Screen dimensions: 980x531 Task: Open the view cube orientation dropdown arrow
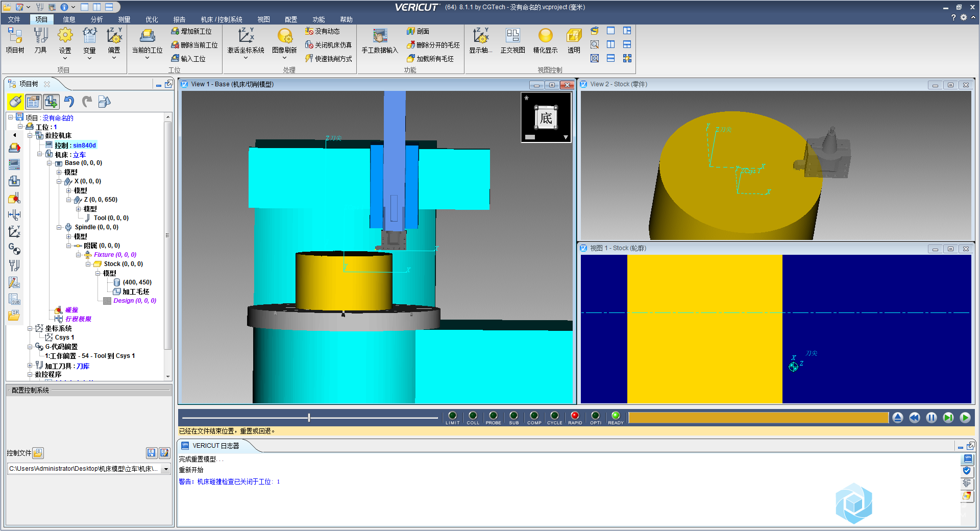pos(566,137)
